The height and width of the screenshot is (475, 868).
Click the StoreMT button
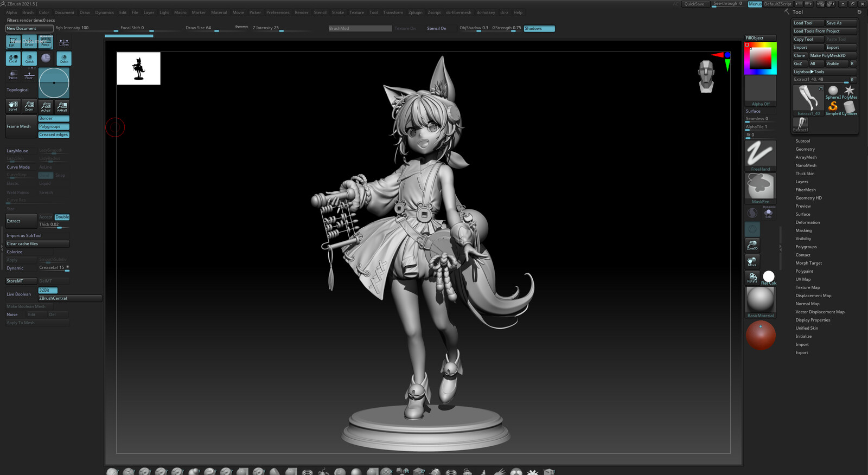point(21,281)
